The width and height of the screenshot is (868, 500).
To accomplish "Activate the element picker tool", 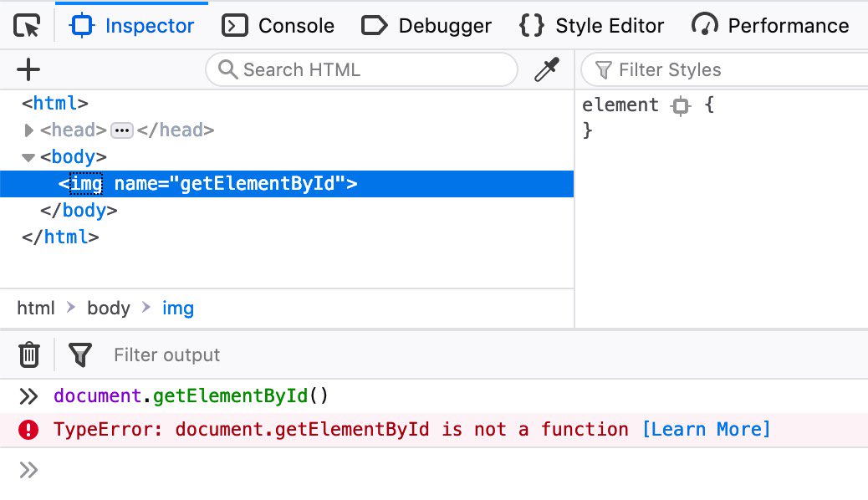I will point(27,25).
